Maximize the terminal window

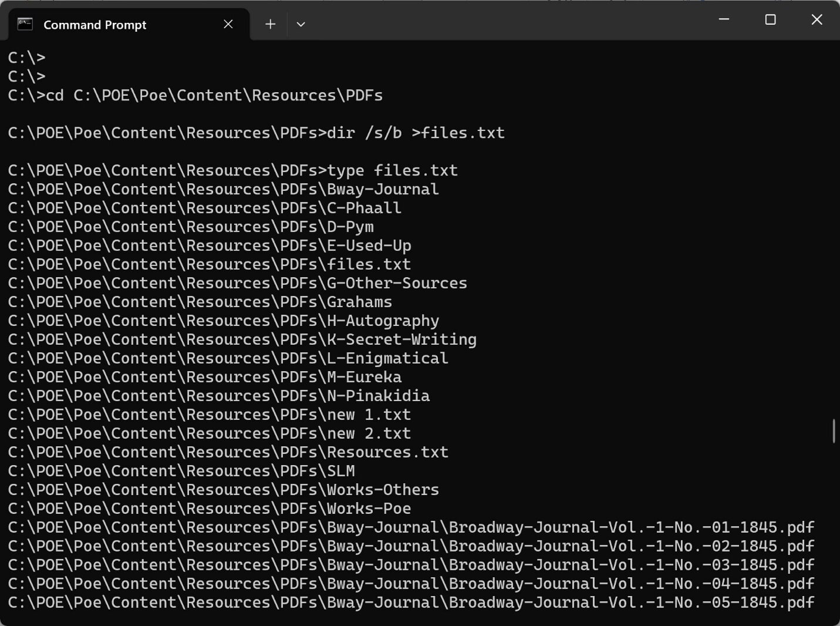(x=770, y=19)
